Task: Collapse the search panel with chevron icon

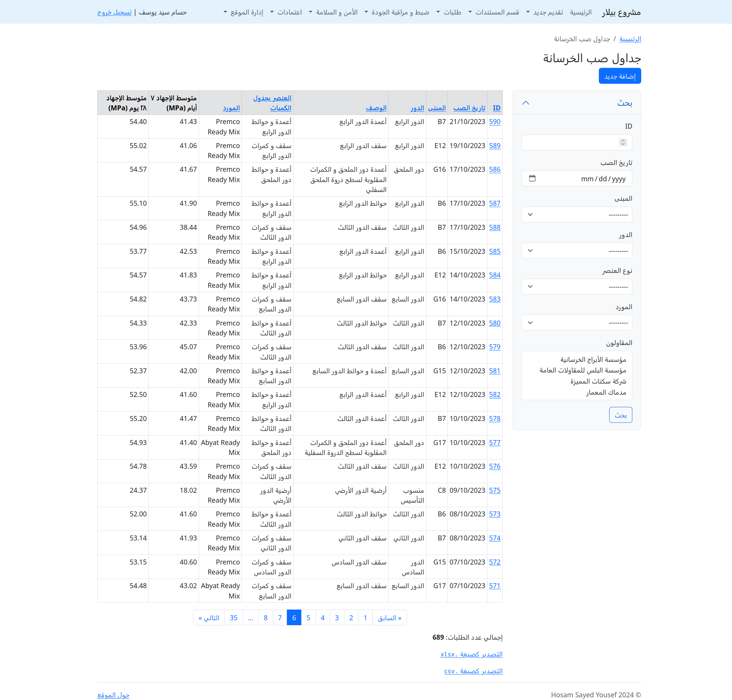Action: tap(526, 103)
